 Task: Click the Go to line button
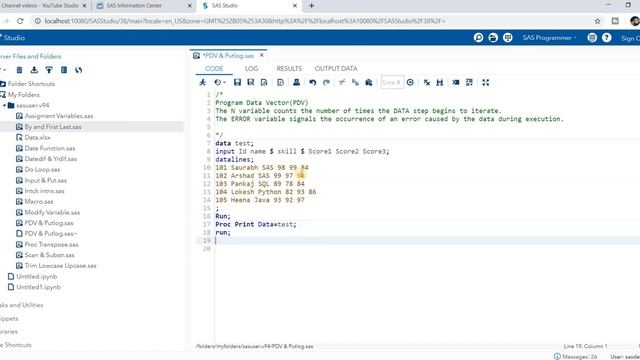coord(410,82)
